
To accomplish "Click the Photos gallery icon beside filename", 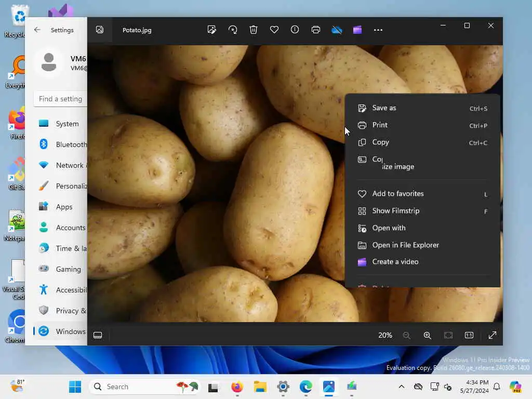I will point(99,30).
